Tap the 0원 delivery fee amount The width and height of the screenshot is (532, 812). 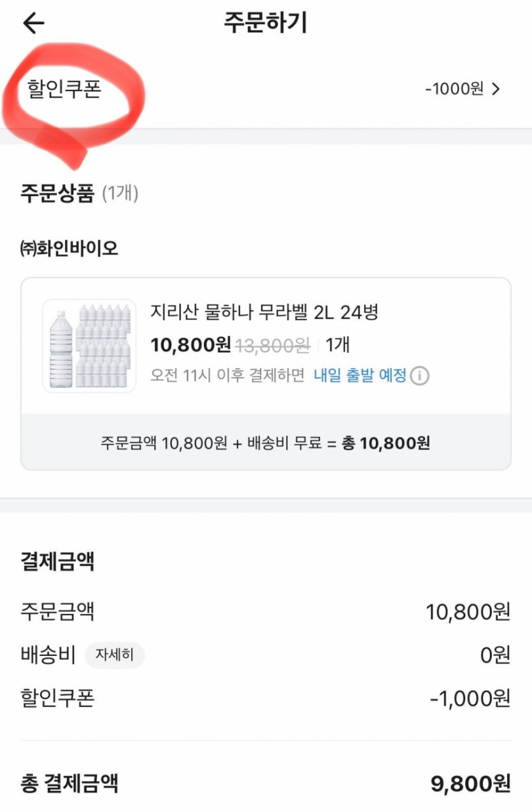(x=496, y=655)
